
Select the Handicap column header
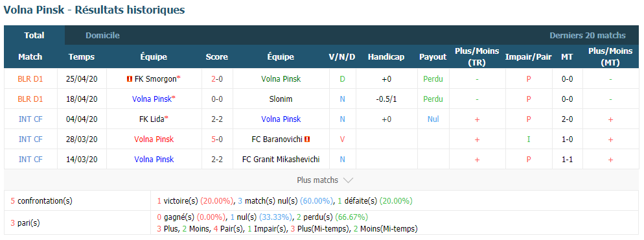386,56
